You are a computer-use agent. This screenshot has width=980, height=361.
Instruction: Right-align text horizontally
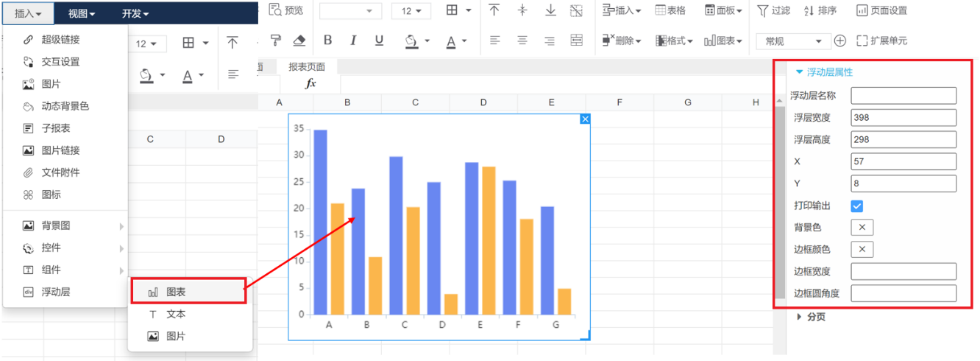(x=550, y=41)
